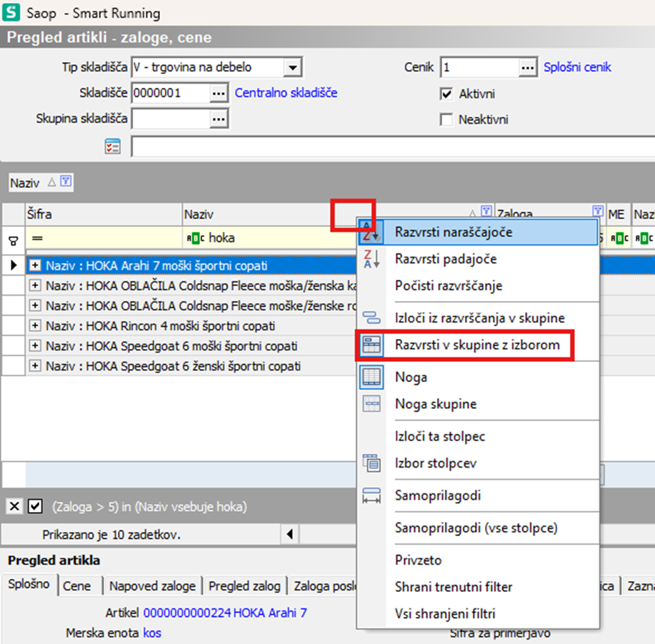Screen dimensions: 655x644
Task: Choose Samoprilagodi menu item
Action: point(478,495)
